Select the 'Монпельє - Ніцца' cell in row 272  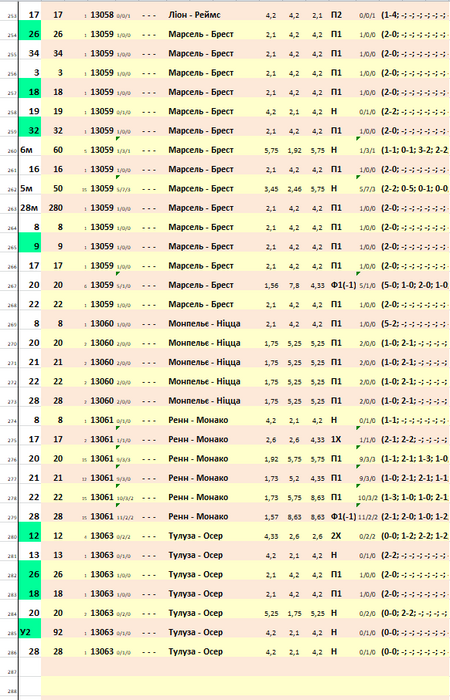(204, 381)
